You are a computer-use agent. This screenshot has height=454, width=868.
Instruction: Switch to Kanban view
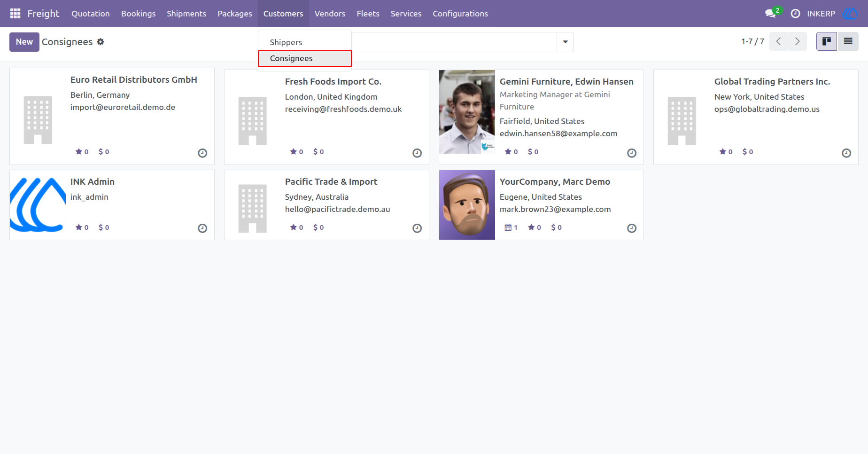click(x=827, y=41)
